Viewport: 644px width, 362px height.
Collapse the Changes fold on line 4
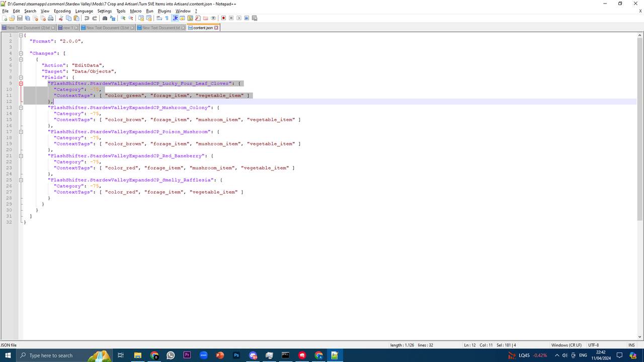point(21,53)
